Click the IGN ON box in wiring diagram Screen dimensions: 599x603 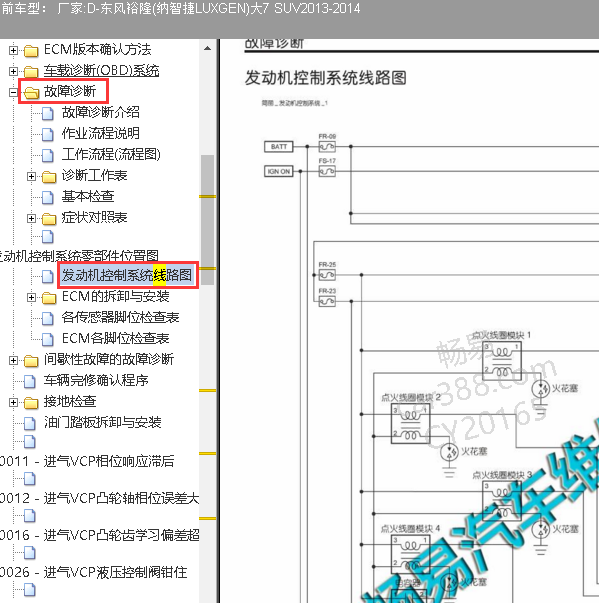click(279, 171)
